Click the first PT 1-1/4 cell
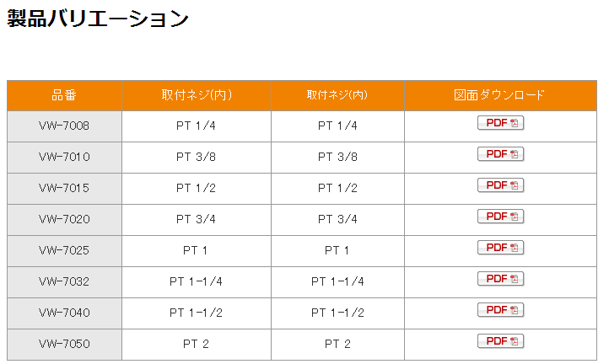Screen dimensions: 609x364 197,281
